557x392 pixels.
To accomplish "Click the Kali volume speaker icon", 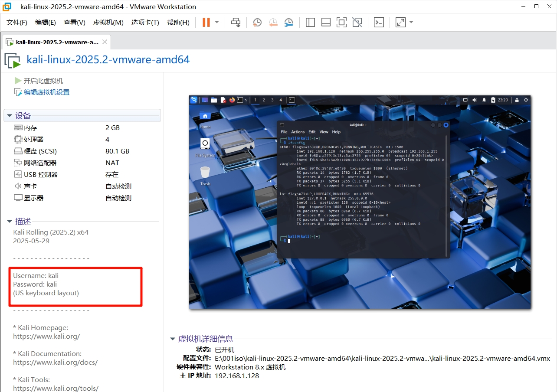I will point(475,100).
